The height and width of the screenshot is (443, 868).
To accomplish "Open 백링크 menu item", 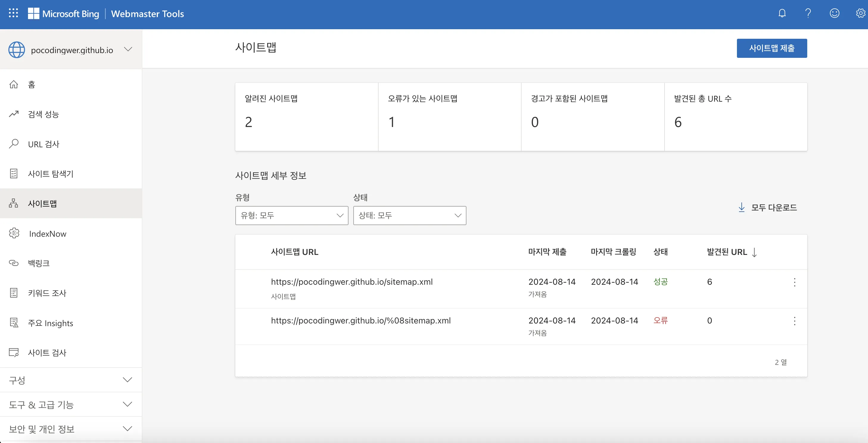I will coord(71,263).
